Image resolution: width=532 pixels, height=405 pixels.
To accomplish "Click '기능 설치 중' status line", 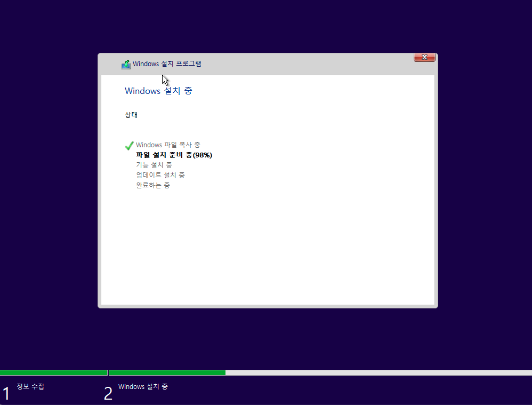I will click(154, 165).
